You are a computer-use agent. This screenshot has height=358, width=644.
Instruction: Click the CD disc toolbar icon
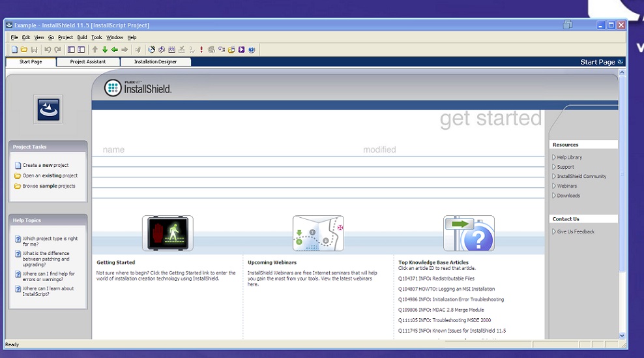click(x=152, y=50)
